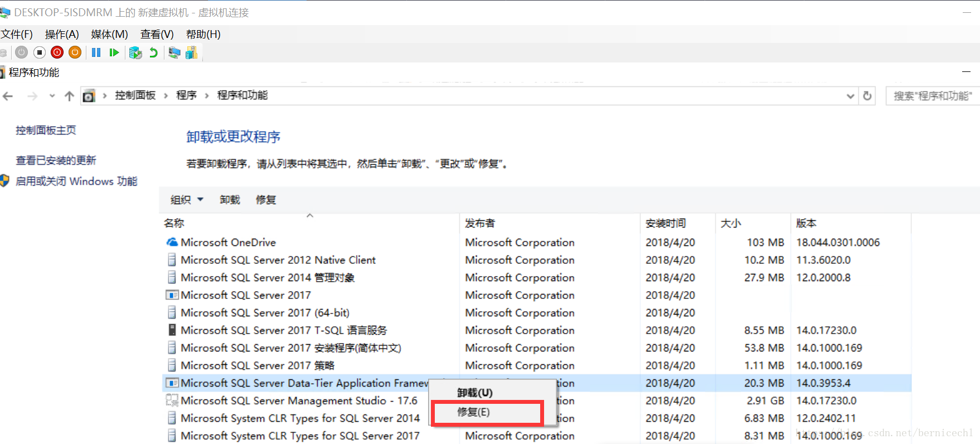
Task: Expand the chevron after 控制面板 breadcrumb
Action: (166, 96)
